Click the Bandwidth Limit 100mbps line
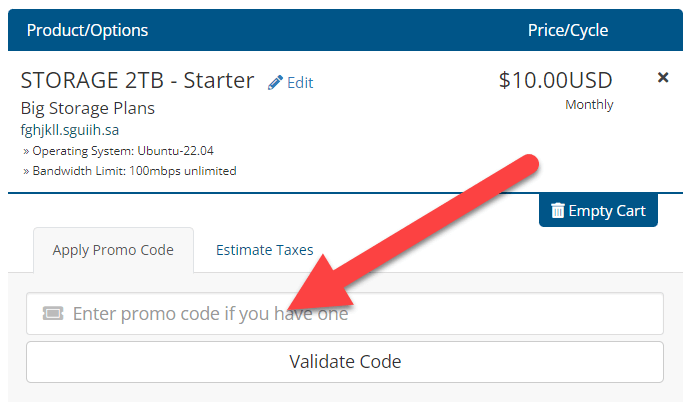 tap(129, 171)
